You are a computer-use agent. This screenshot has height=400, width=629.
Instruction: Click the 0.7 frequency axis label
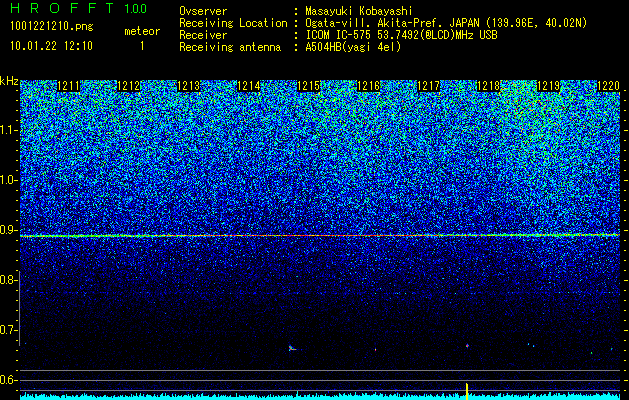8,330
